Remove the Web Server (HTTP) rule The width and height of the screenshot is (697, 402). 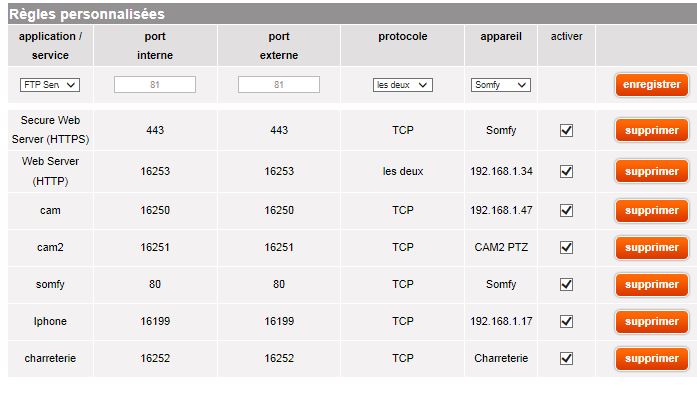pos(652,171)
